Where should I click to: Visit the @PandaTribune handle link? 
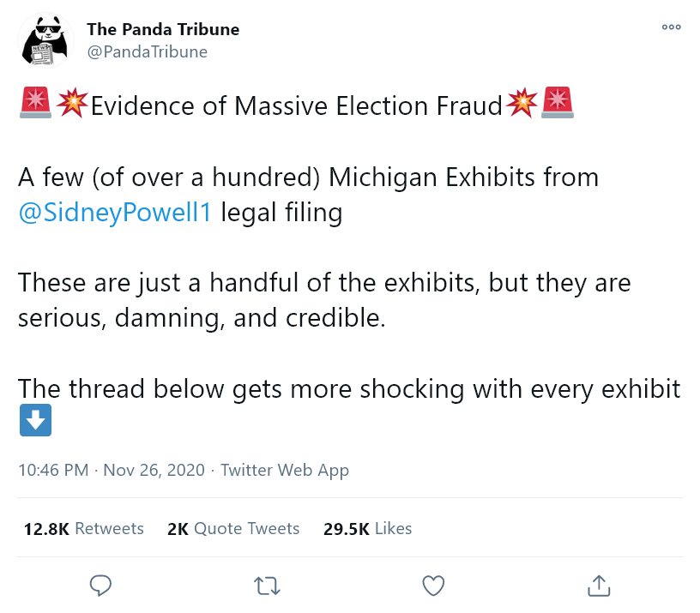[x=147, y=51]
